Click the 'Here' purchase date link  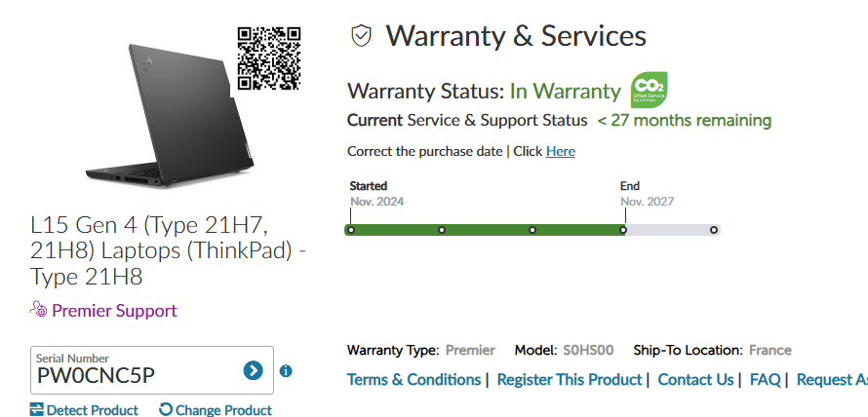(560, 151)
